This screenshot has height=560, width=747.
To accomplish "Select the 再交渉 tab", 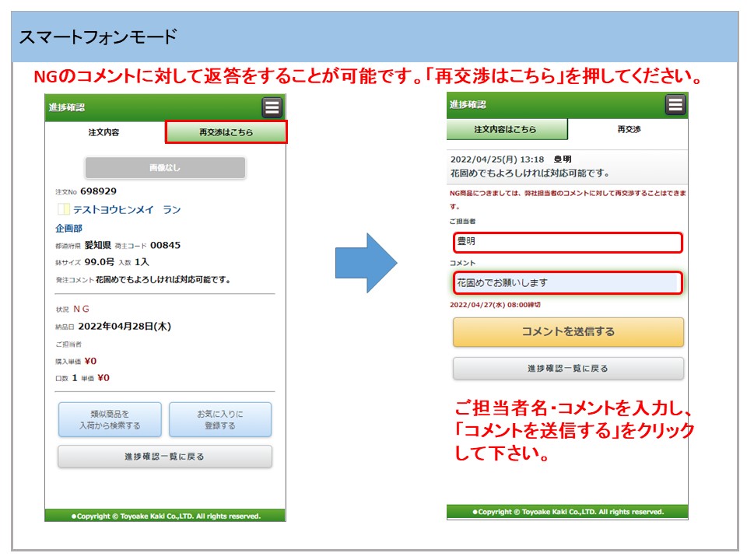I will pos(628,129).
